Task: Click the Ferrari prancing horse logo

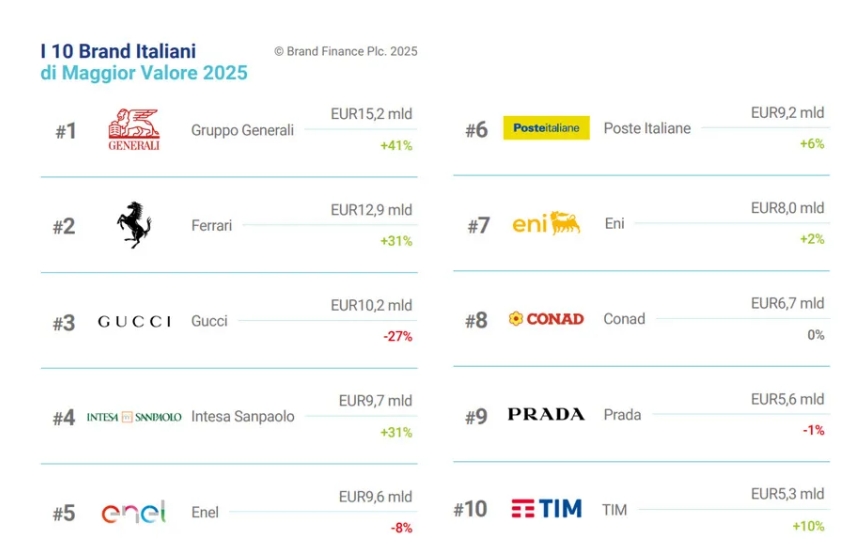Action: [x=134, y=224]
